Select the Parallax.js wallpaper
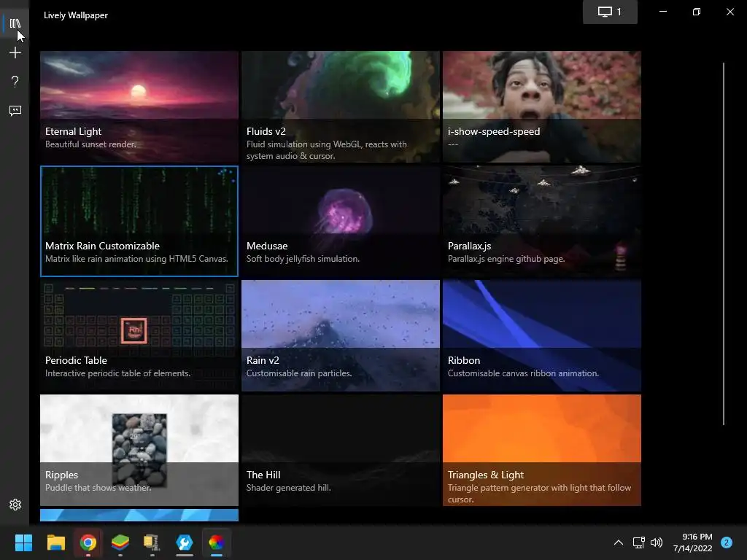 coord(542,221)
